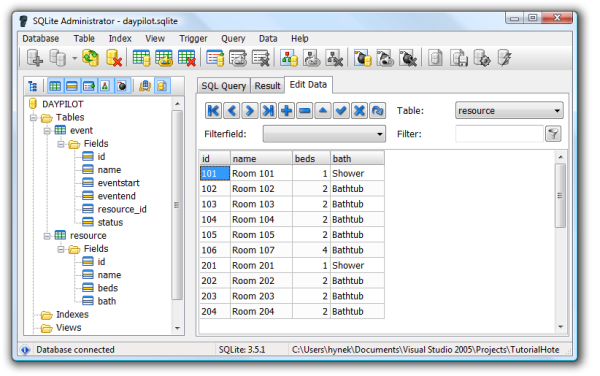Viewport: 600px width, 376px height.
Task: Apply the filter using the funnel button
Action: coord(553,134)
